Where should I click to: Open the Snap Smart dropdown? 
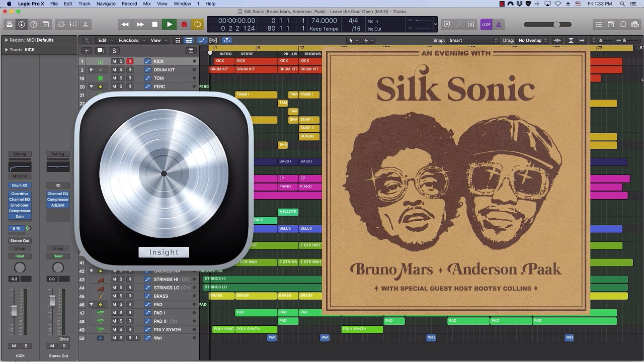(473, 40)
